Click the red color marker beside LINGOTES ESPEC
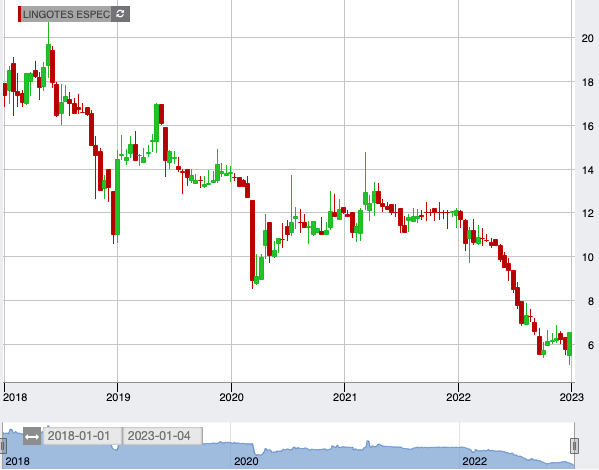The height and width of the screenshot is (470, 599). 19,14
